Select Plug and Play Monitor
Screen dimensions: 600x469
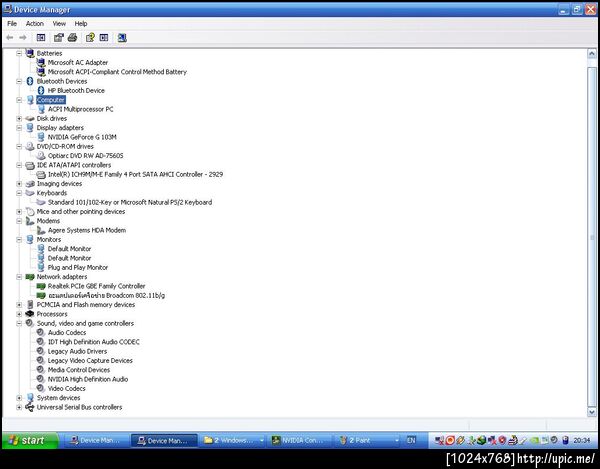(78, 267)
